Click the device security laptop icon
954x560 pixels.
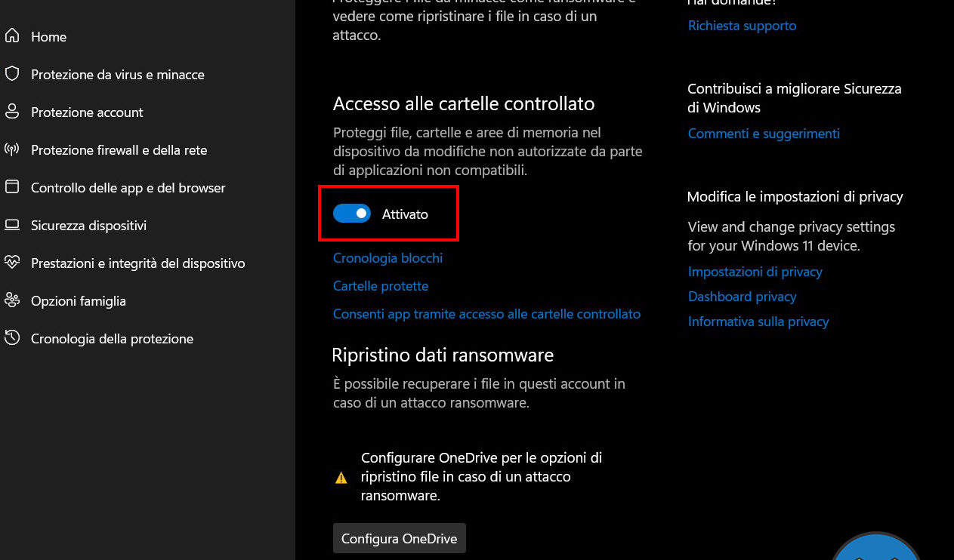tap(11, 225)
